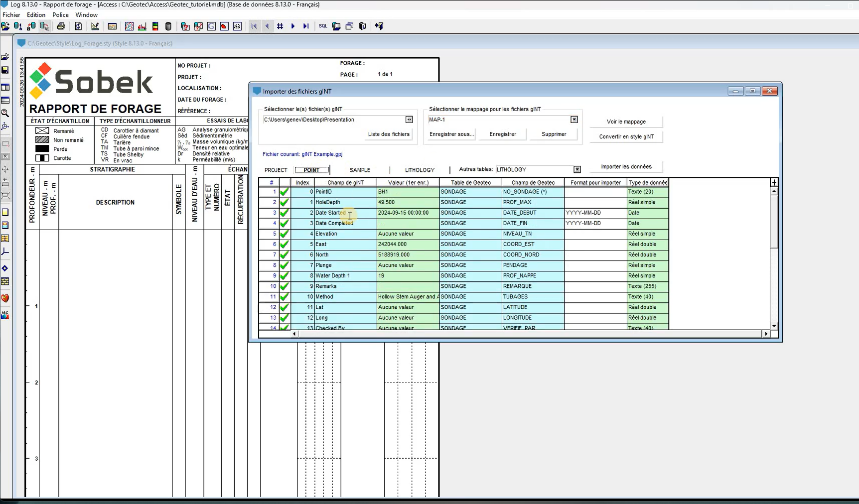Click the NO_SONDAGE (*) cell
Screen dimensions: 859x504
533,192
